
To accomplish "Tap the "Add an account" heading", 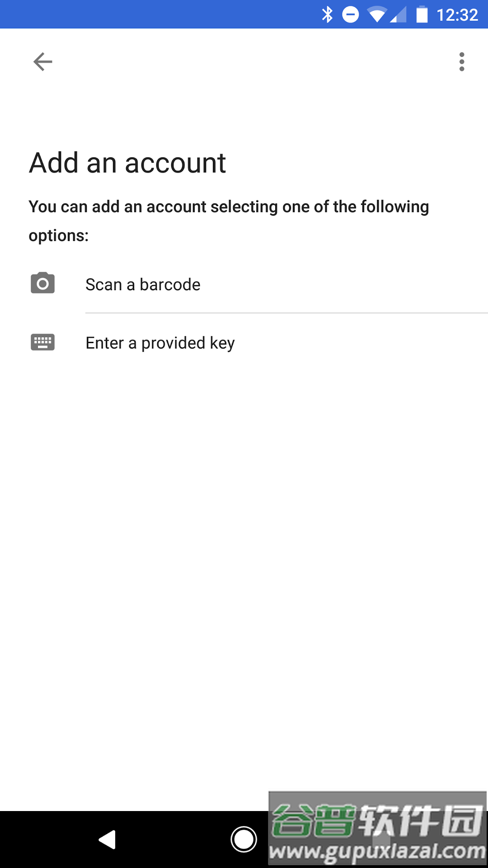I will 127,163.
